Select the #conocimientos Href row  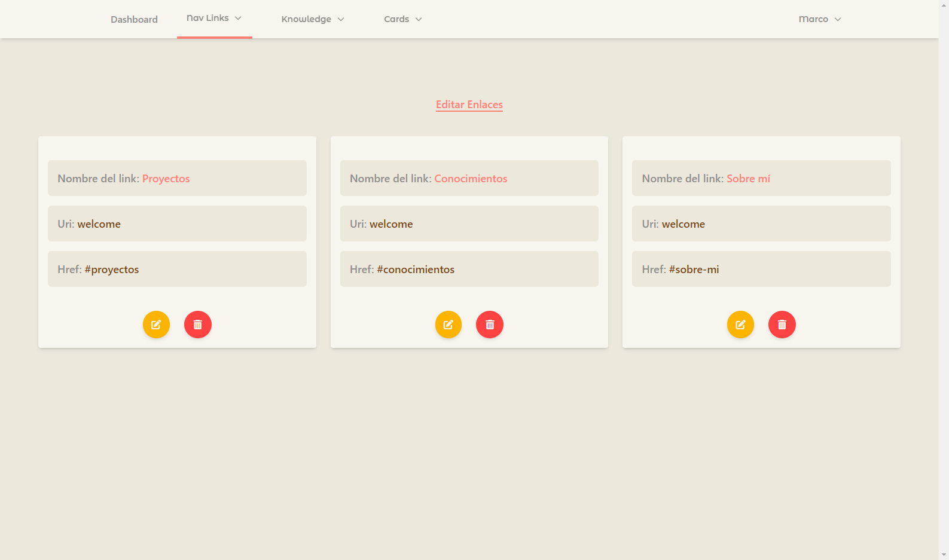pyautogui.click(x=469, y=270)
